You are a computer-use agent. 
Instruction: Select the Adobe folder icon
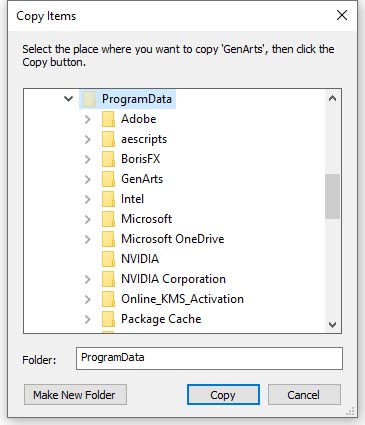tap(108, 119)
